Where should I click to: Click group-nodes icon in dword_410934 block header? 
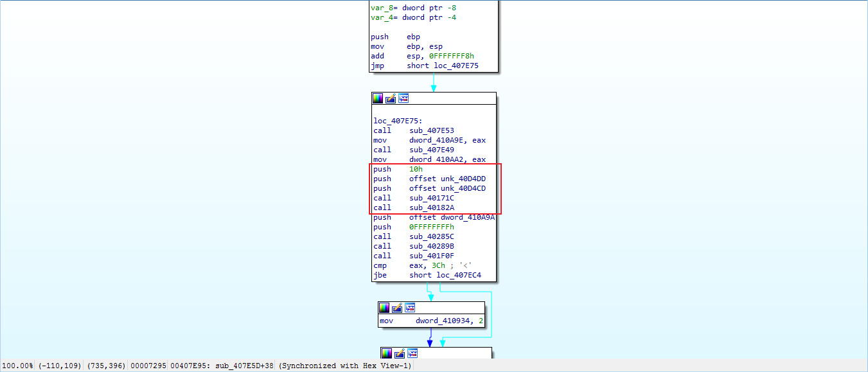410,308
